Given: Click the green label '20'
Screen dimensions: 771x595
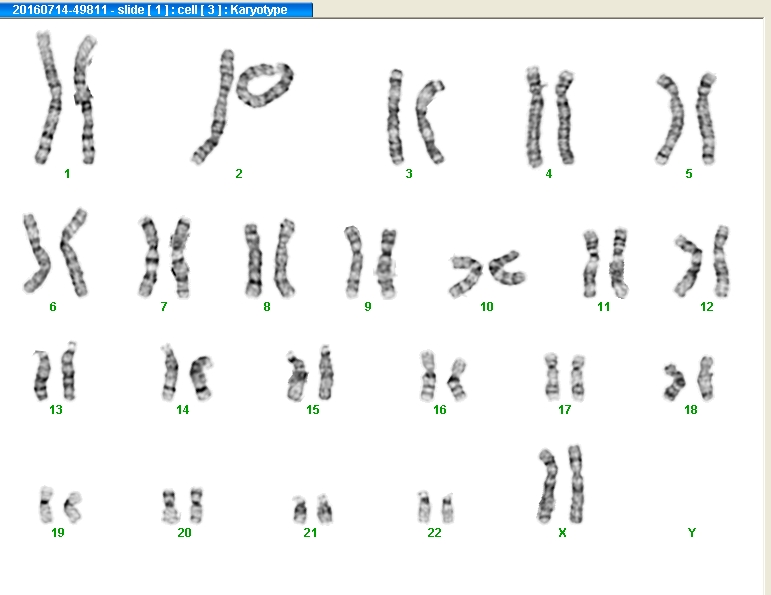Looking at the screenshot, I should [184, 533].
